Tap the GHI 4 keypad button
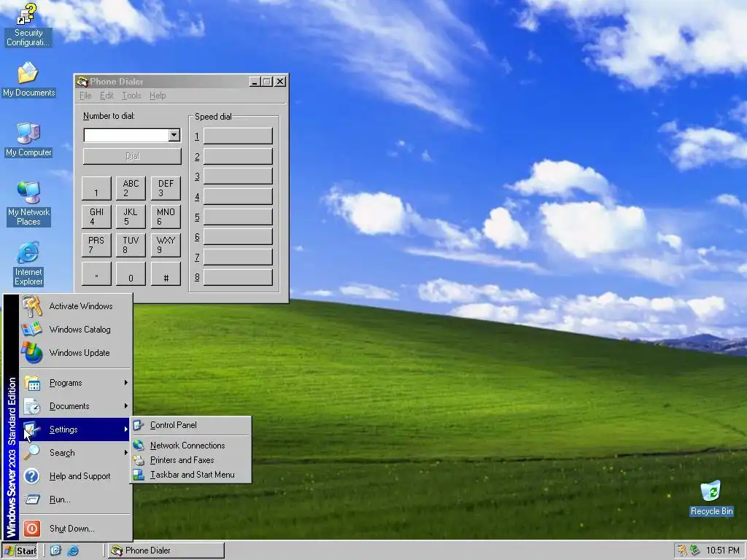 click(96, 217)
